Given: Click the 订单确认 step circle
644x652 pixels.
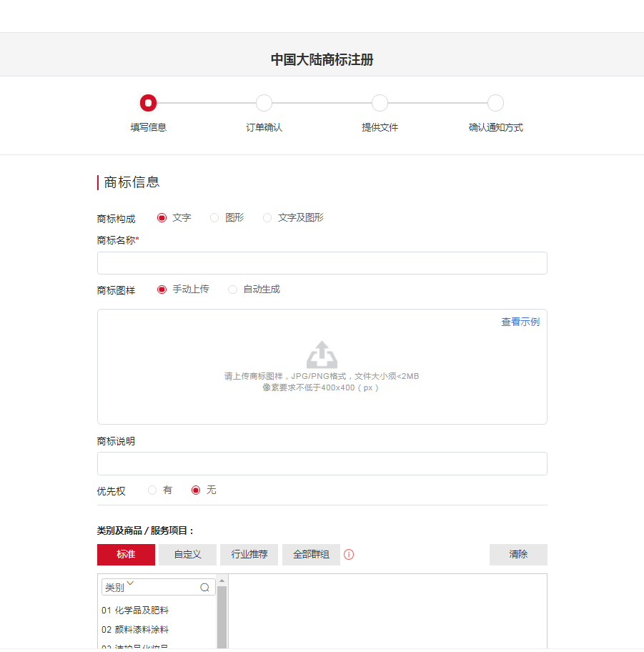Looking at the screenshot, I should click(264, 103).
